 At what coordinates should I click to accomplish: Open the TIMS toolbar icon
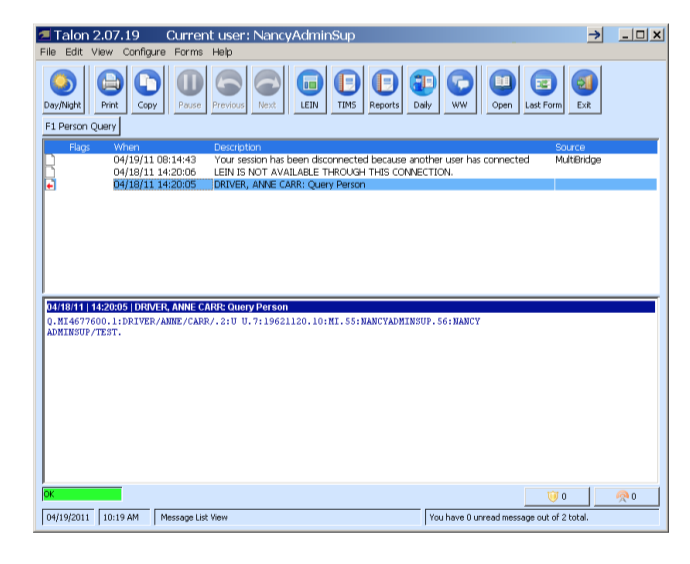[x=347, y=90]
